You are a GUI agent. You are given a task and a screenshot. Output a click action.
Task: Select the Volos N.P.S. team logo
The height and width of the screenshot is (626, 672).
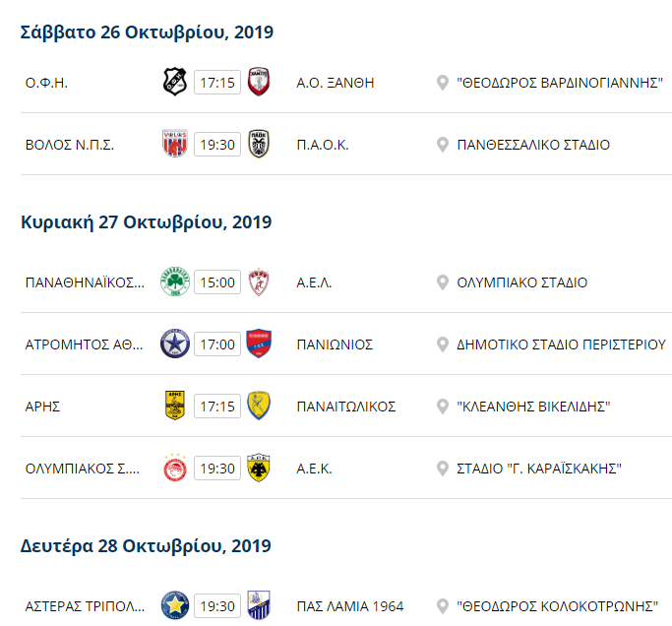(x=175, y=144)
